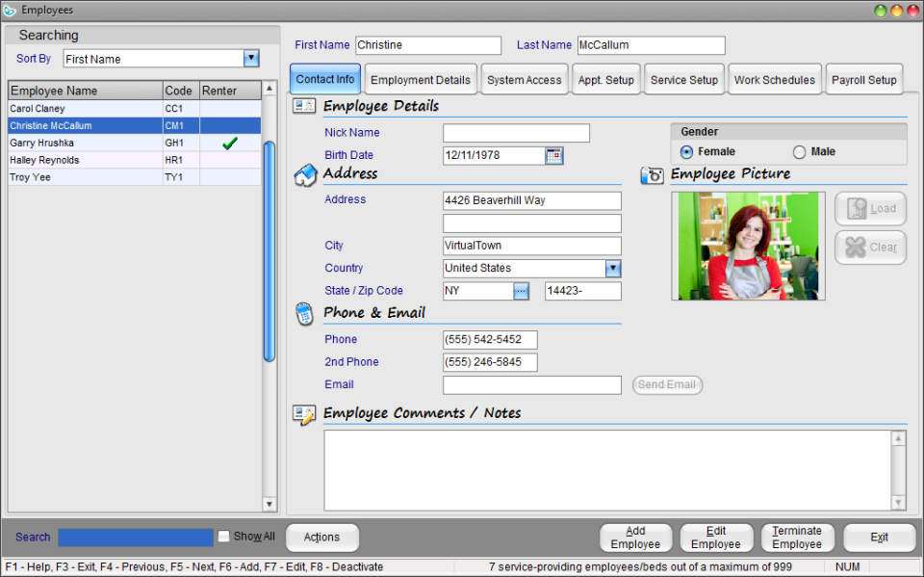Select Troy Yee in employee list
Image resolution: width=924 pixels, height=577 pixels.
[x=135, y=177]
